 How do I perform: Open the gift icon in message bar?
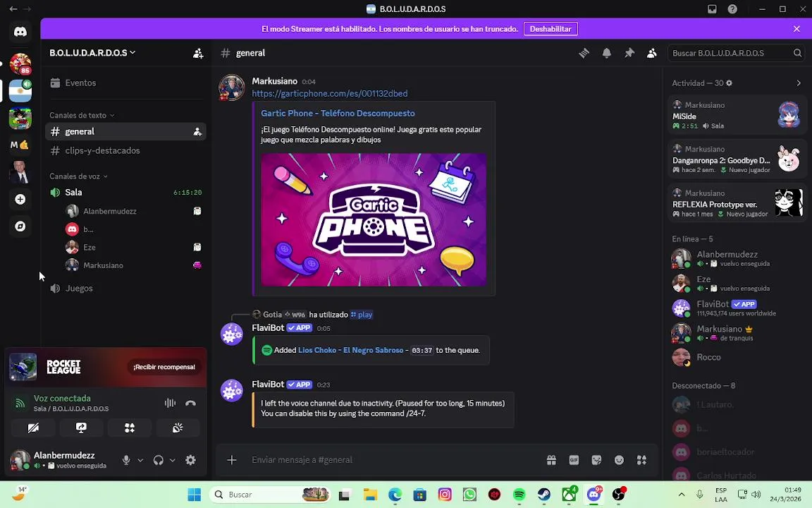tap(551, 460)
